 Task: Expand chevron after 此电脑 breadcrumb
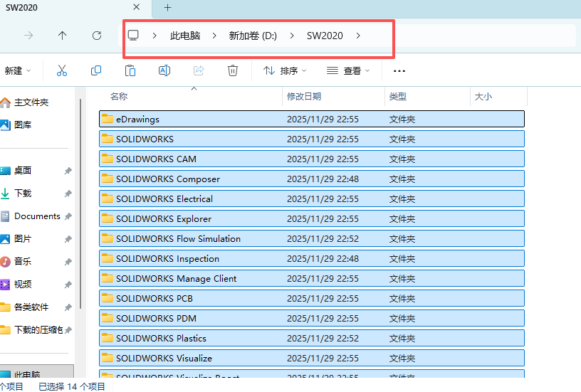[214, 36]
